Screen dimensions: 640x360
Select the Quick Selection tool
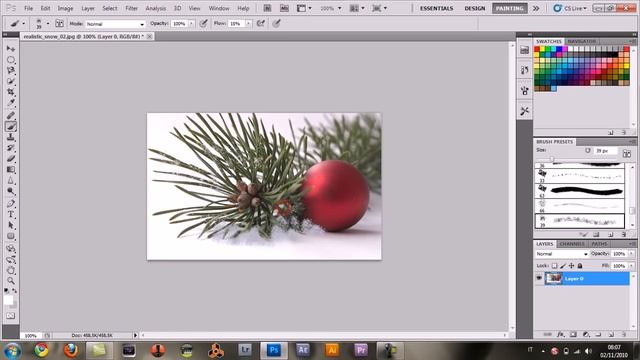11,81
